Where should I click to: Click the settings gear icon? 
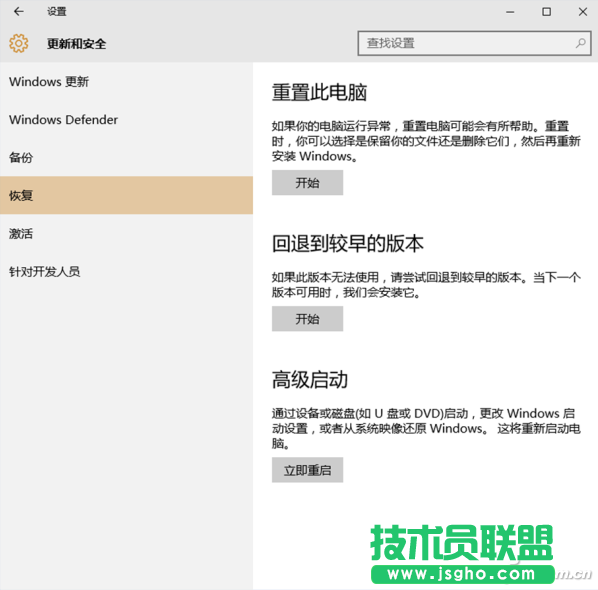[x=19, y=43]
